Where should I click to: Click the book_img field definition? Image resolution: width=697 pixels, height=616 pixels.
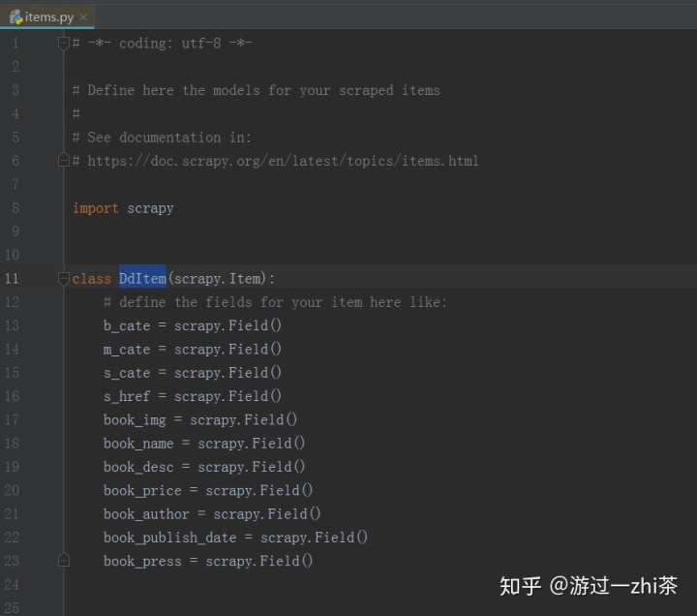200,419
